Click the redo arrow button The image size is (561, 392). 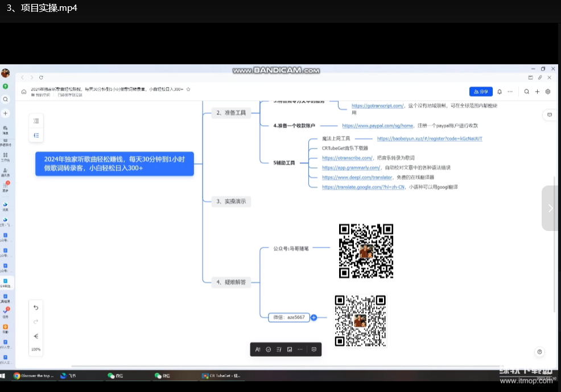coord(36,322)
